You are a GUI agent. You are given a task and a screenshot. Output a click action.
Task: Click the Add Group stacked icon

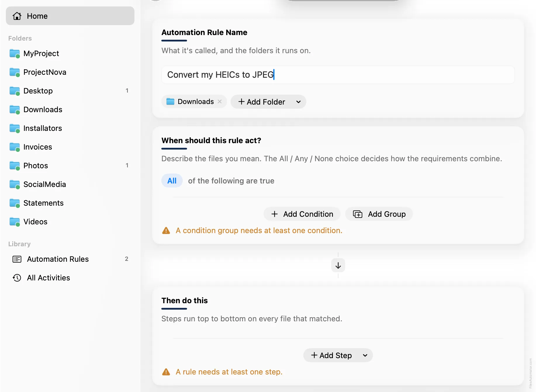(x=357, y=214)
